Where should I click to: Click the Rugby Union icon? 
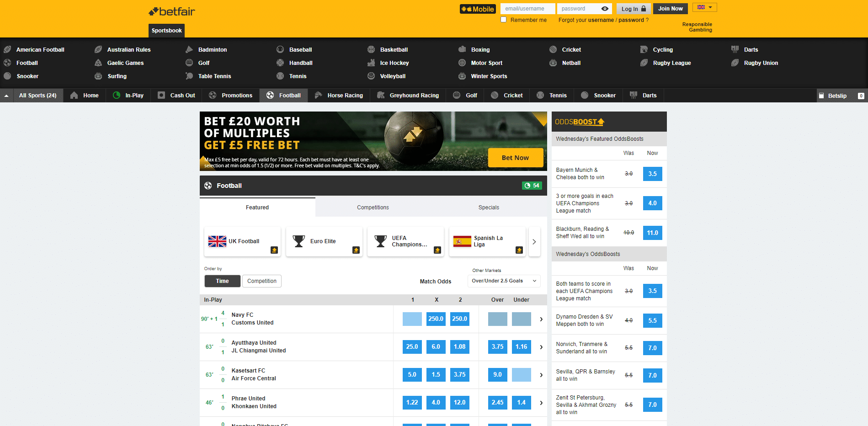[x=735, y=63]
